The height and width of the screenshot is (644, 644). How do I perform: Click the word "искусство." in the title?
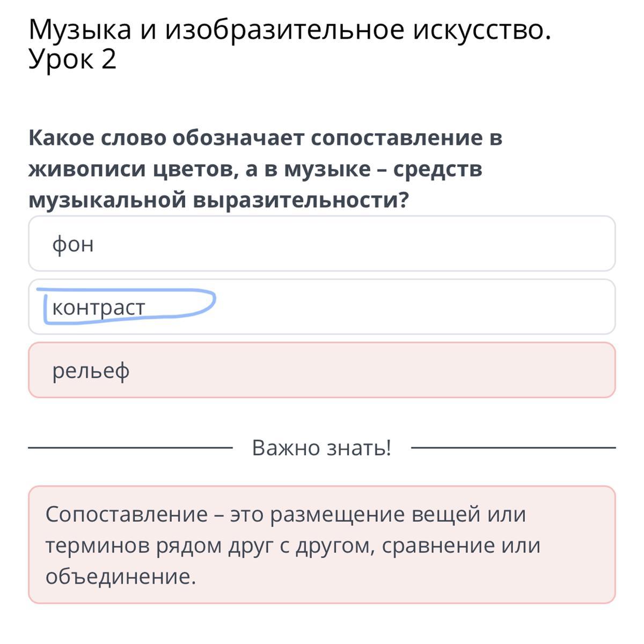pos(482,31)
